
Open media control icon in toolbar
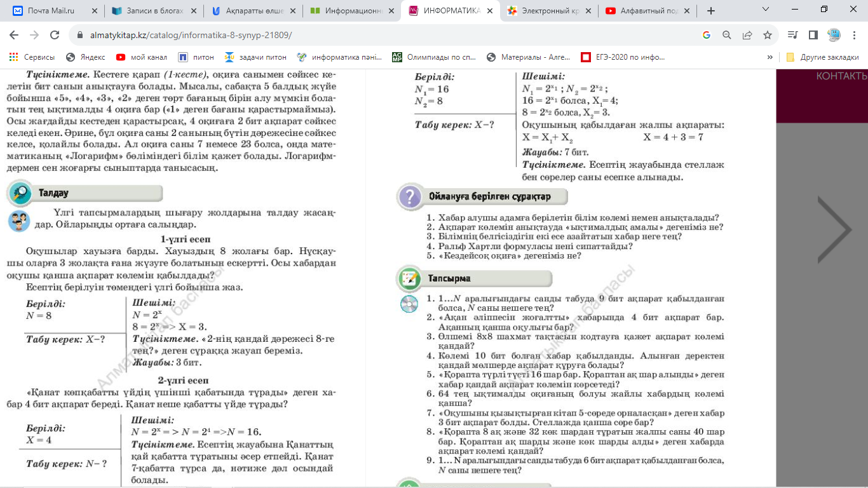pyautogui.click(x=792, y=35)
